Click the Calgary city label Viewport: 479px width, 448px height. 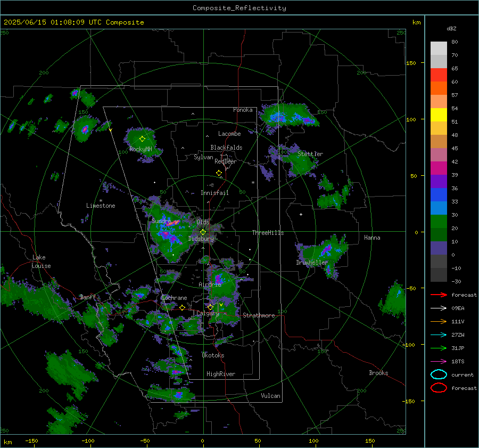click(x=208, y=313)
